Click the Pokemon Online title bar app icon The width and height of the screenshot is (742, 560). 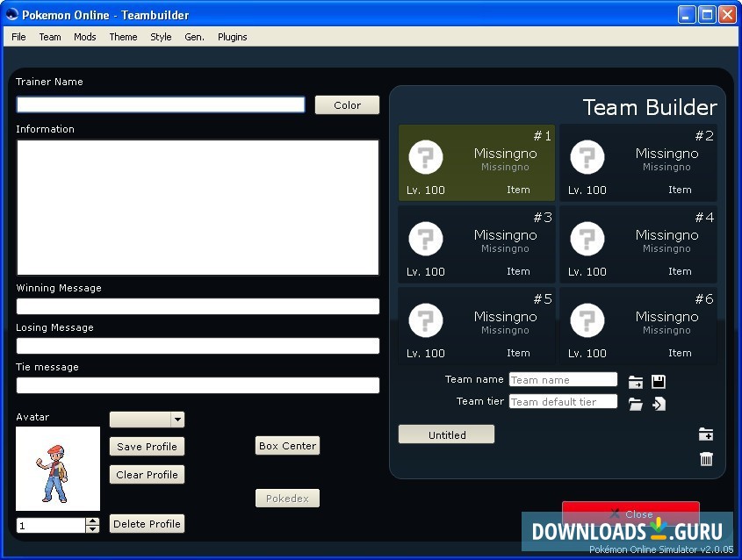tap(11, 15)
